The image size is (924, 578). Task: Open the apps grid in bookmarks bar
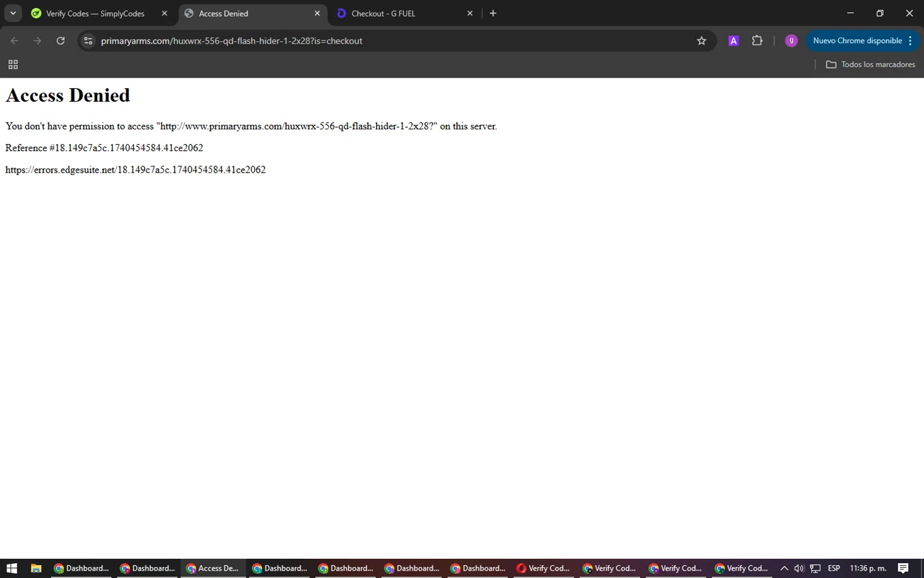coord(13,65)
